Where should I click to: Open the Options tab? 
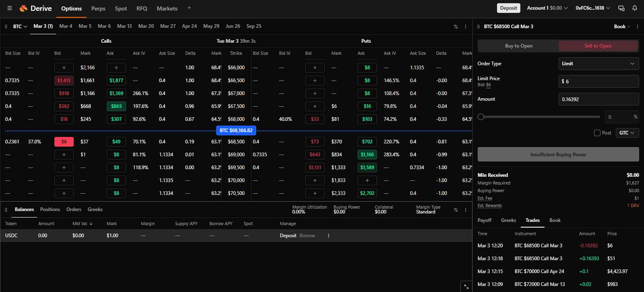coord(71,8)
